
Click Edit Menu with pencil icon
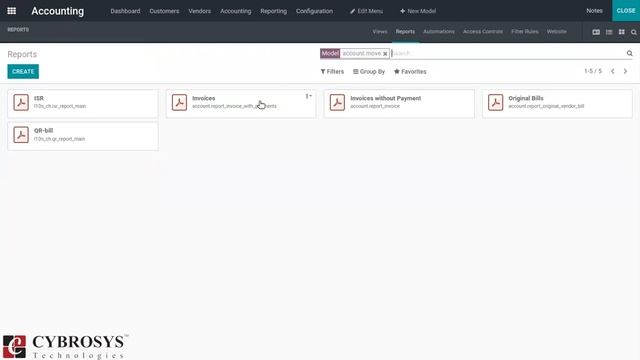[367, 11]
